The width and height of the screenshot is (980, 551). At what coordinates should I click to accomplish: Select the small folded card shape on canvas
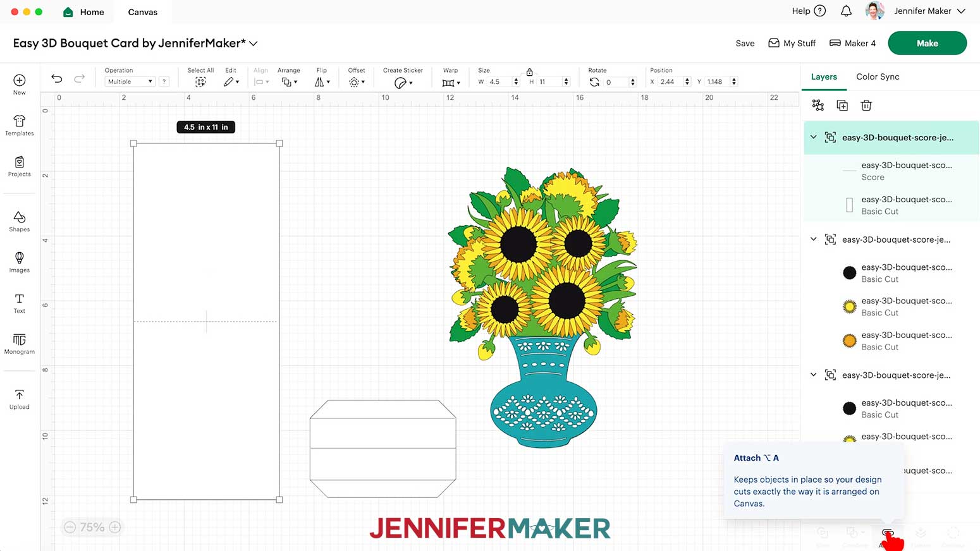click(x=383, y=448)
